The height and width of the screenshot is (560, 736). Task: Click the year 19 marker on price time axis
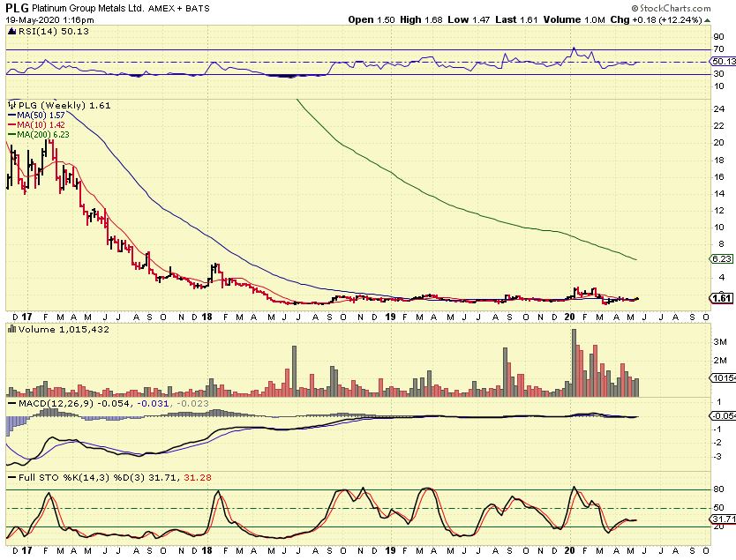point(390,317)
